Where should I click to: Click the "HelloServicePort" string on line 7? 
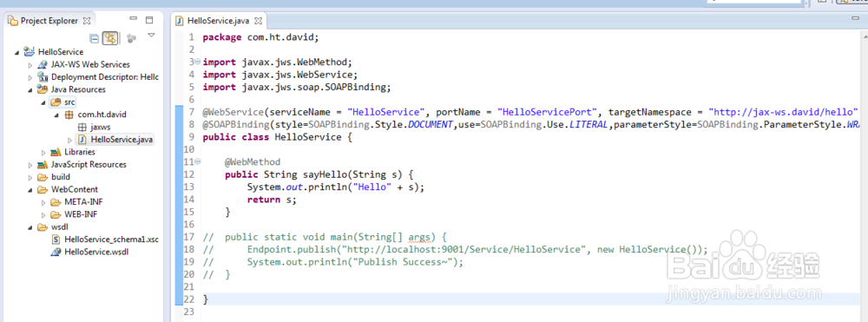click(x=547, y=112)
